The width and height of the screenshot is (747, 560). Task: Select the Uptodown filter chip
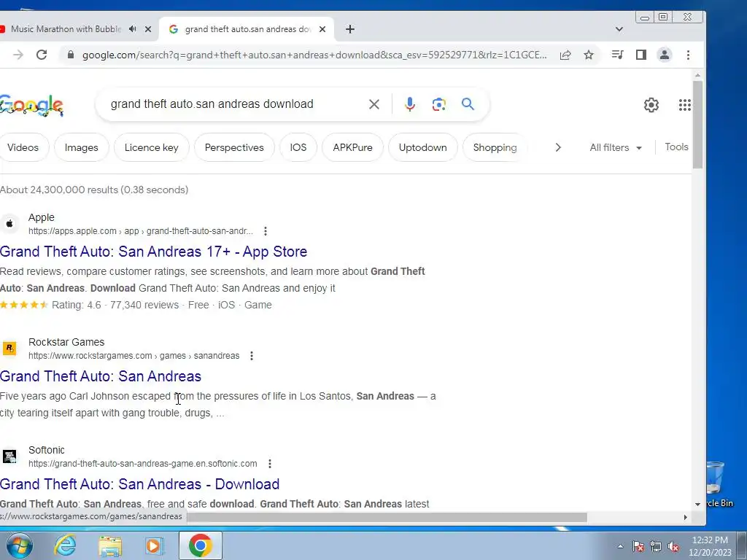[x=423, y=147]
